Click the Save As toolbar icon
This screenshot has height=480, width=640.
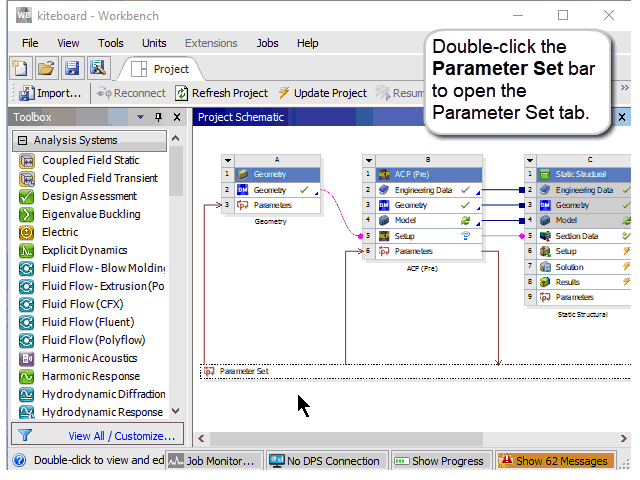(x=98, y=68)
